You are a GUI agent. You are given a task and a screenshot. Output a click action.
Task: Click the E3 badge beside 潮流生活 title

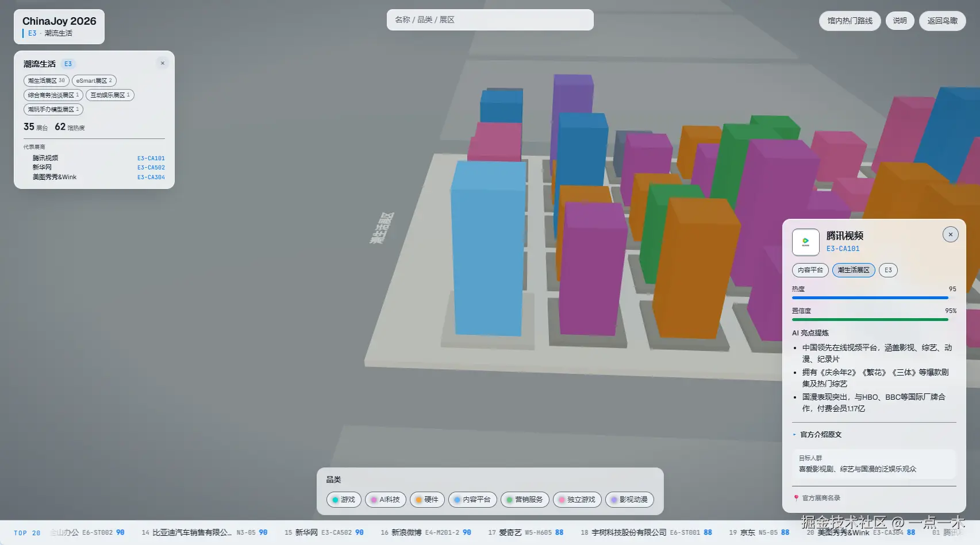click(x=68, y=64)
